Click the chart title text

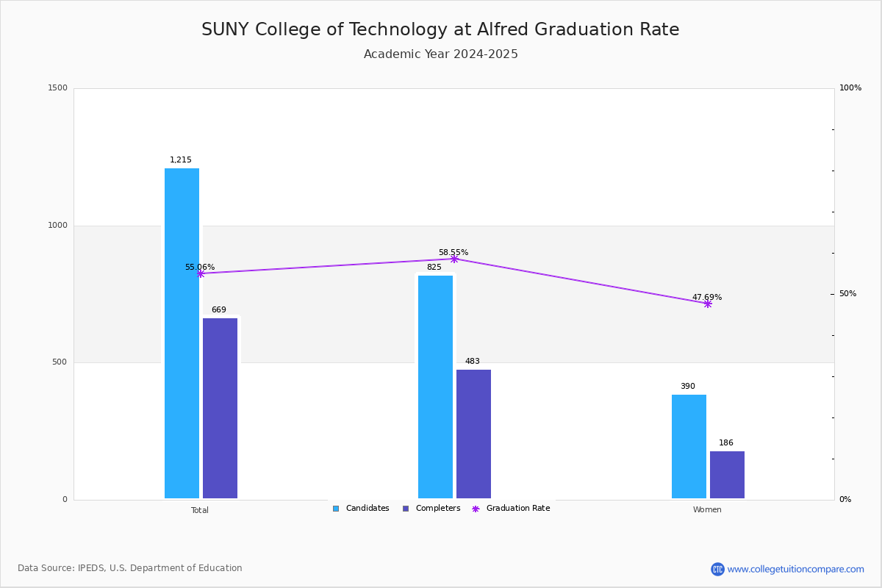pyautogui.click(x=440, y=29)
